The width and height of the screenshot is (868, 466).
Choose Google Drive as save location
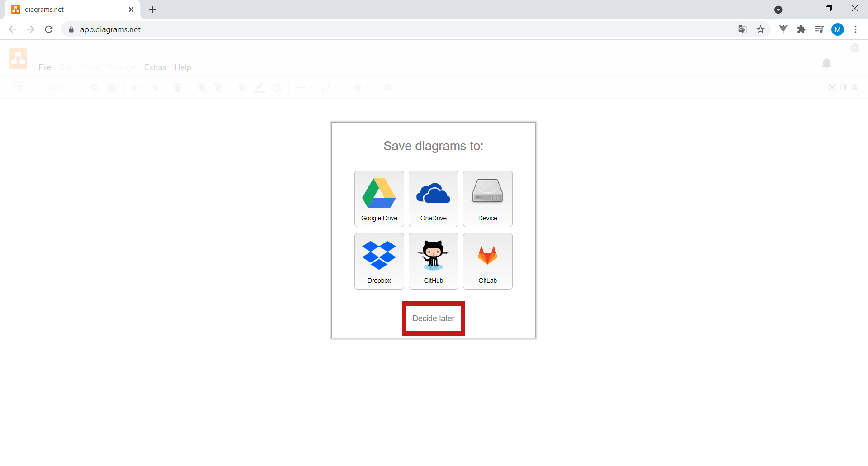[379, 199]
